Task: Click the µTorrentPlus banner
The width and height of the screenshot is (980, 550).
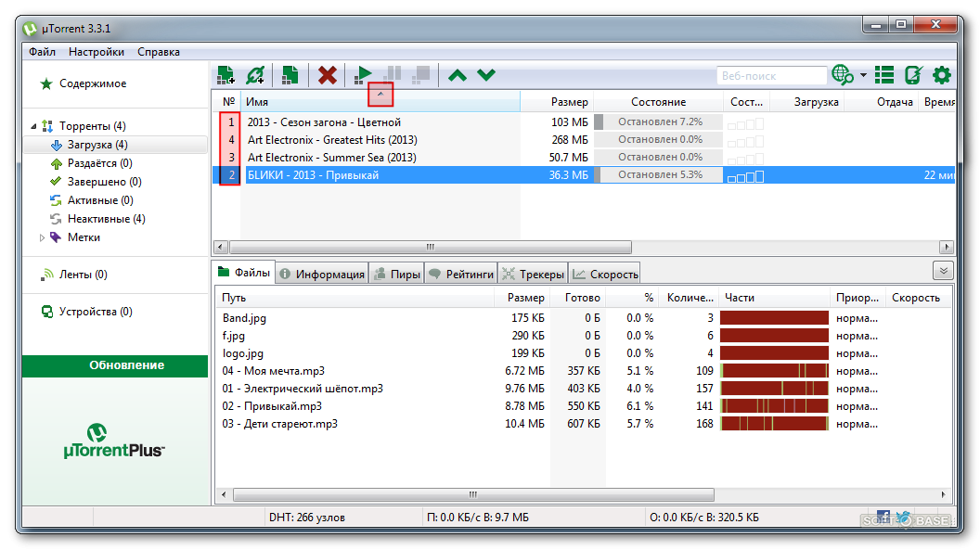Action: tap(114, 441)
